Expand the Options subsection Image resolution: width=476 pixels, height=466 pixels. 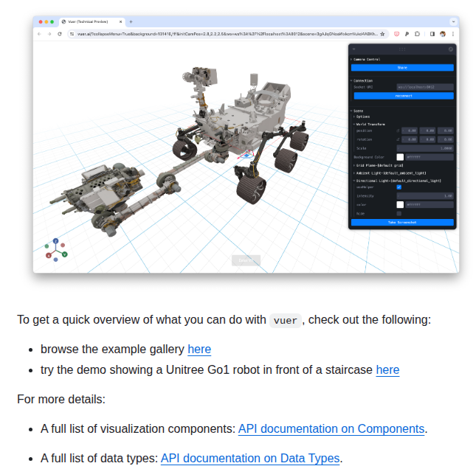point(362,116)
